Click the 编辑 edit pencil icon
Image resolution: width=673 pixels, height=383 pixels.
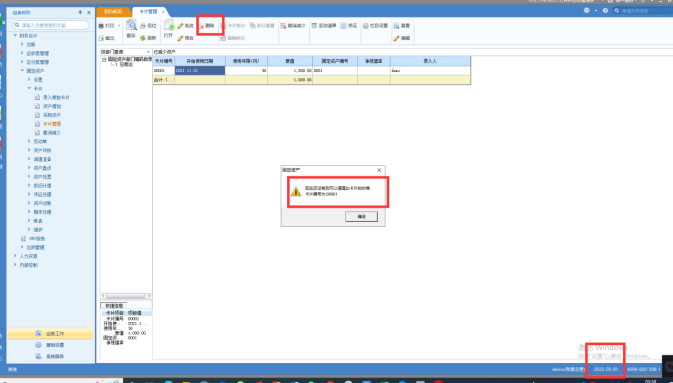coord(397,38)
